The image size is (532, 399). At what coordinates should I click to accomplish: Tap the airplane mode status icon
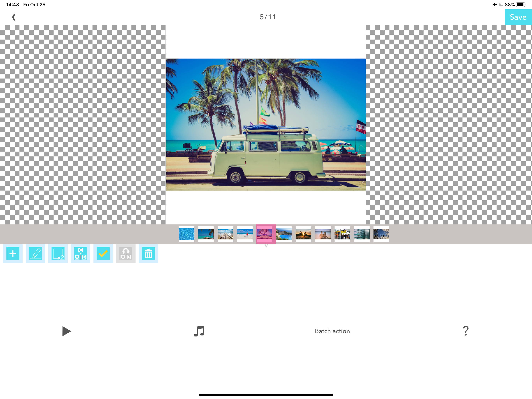[x=495, y=4]
